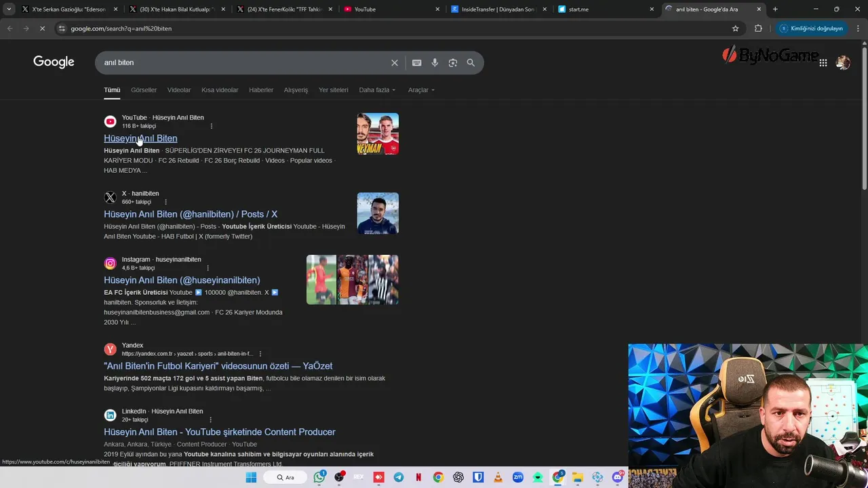Switch to the start.me browser tab
The height and width of the screenshot is (488, 868).
(x=605, y=9)
